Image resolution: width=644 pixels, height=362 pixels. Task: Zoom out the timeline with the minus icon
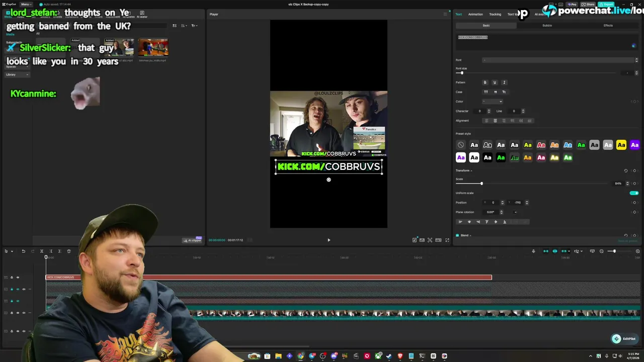pyautogui.click(x=601, y=251)
